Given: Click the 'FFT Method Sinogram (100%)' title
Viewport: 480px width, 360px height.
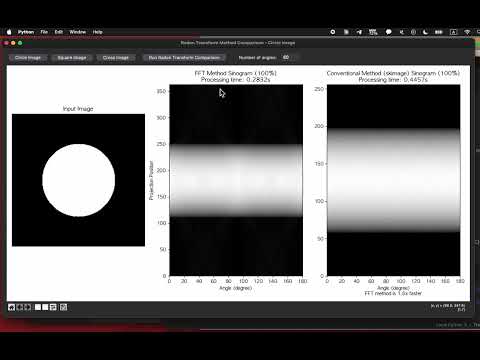Looking at the screenshot, I should 236,73.
